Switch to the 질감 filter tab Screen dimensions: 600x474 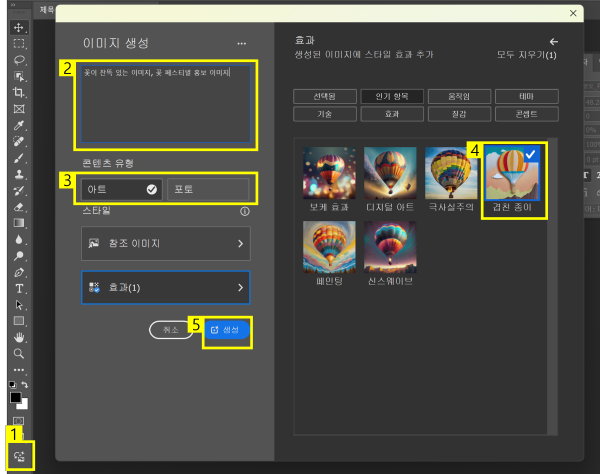point(459,114)
